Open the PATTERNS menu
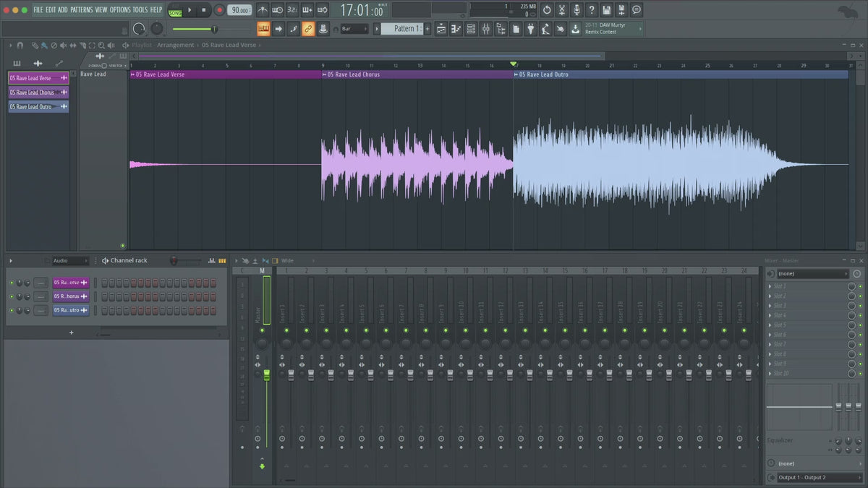This screenshot has height=488, width=868. 81,10
